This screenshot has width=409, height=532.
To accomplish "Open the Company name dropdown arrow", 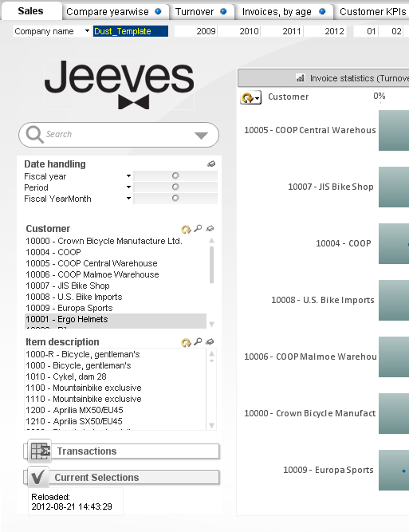I will click(87, 31).
